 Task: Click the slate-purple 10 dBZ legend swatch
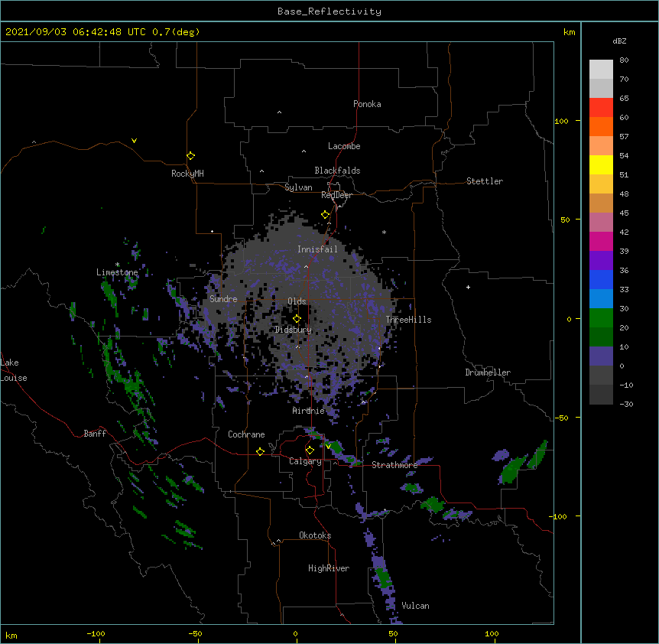pos(601,356)
